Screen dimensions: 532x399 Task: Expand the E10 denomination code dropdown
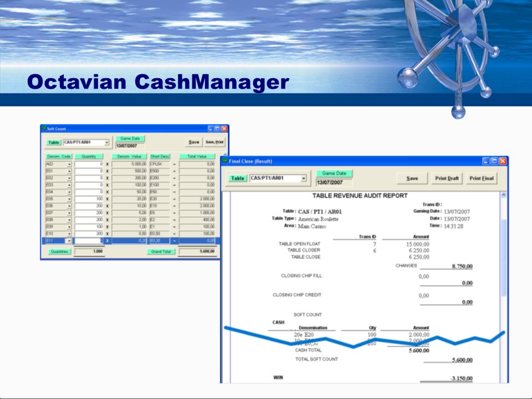point(69,234)
